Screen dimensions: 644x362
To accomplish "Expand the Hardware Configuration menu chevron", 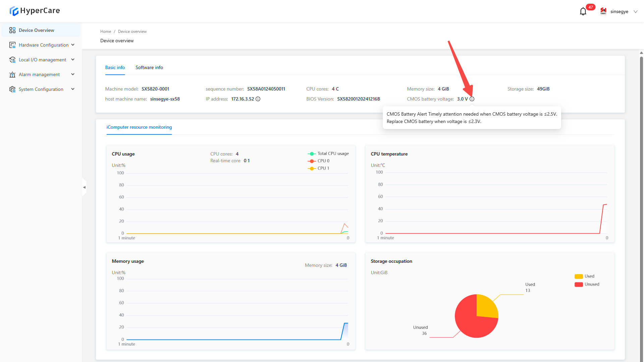I will click(73, 45).
